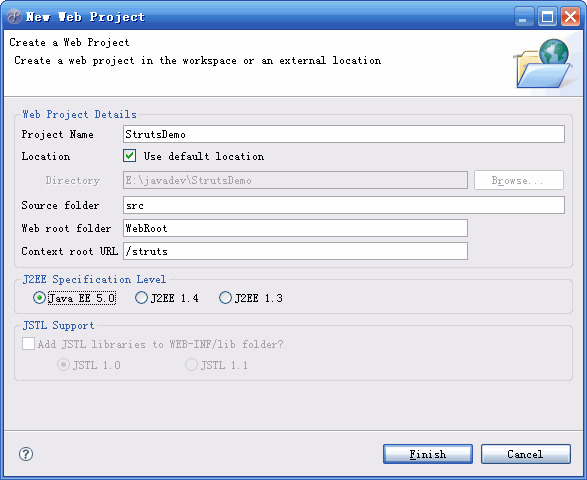Click the Browse... directory button
Viewport: 587px width, 480px height.
(x=519, y=180)
